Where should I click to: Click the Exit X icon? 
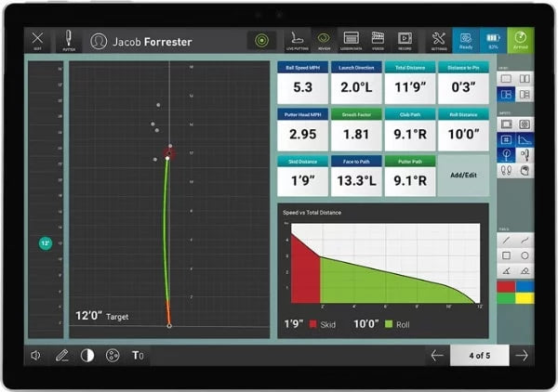pos(37,41)
